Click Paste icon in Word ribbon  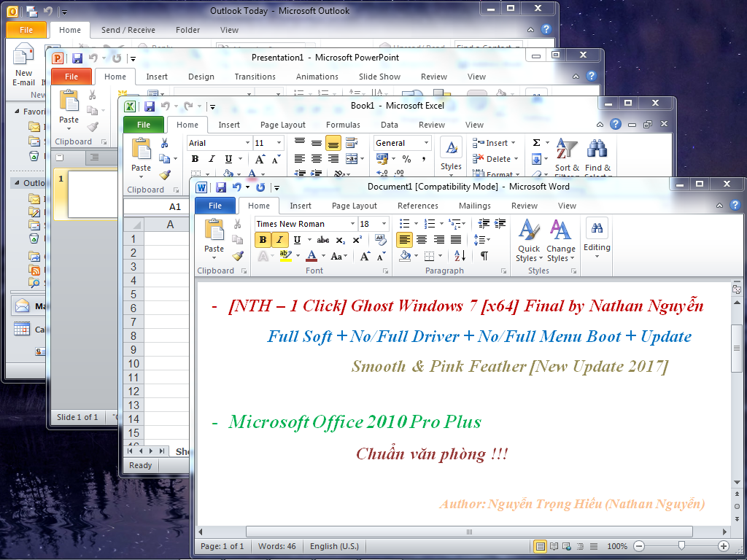click(214, 230)
